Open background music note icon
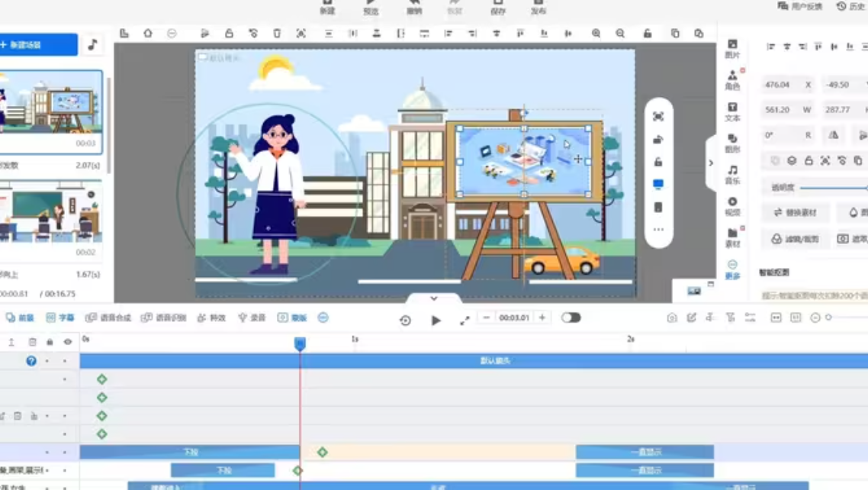Image resolution: width=868 pixels, height=490 pixels. [92, 45]
